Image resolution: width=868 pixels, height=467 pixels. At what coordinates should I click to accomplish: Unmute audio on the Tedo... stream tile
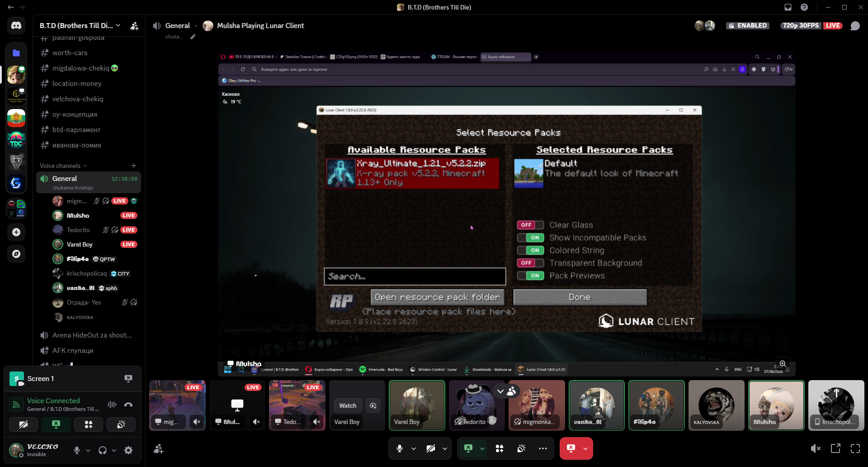coord(316,422)
